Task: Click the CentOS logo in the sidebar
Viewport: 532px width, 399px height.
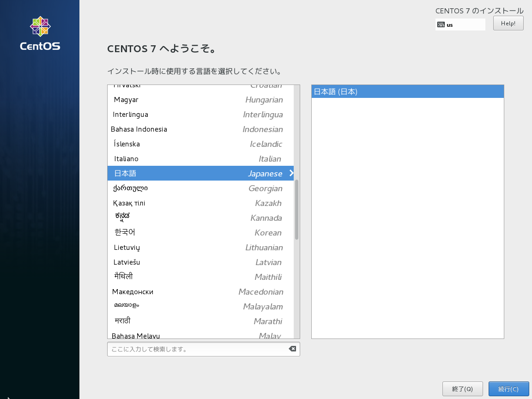Action: (40, 33)
